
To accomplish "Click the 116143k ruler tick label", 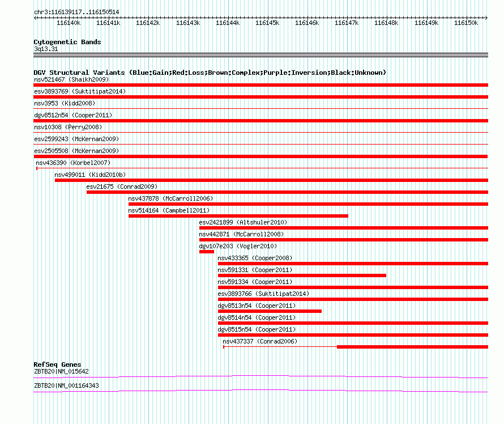I will [x=187, y=23].
